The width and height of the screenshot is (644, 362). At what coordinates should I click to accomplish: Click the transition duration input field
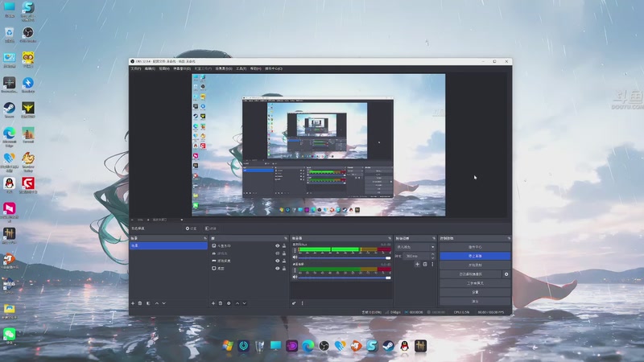click(x=416, y=256)
